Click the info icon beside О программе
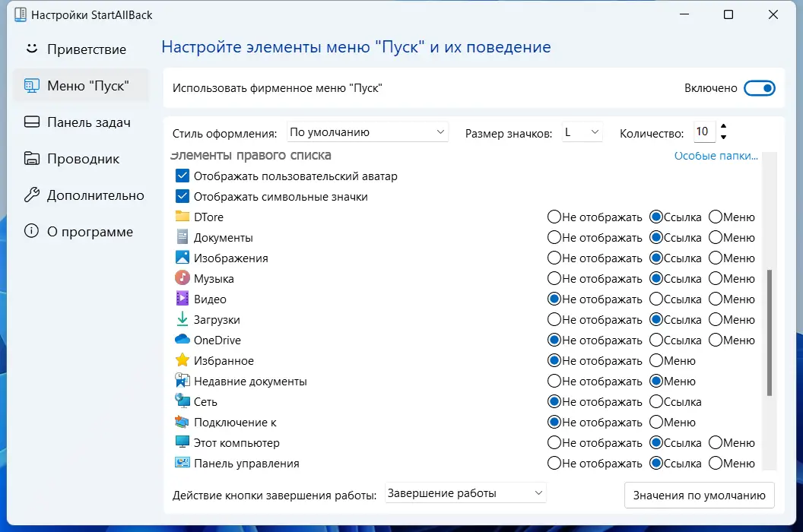The width and height of the screenshot is (803, 532). pos(32,232)
